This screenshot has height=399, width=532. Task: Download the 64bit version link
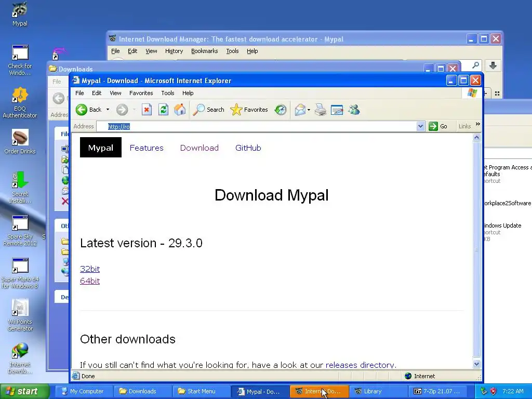[90, 281]
